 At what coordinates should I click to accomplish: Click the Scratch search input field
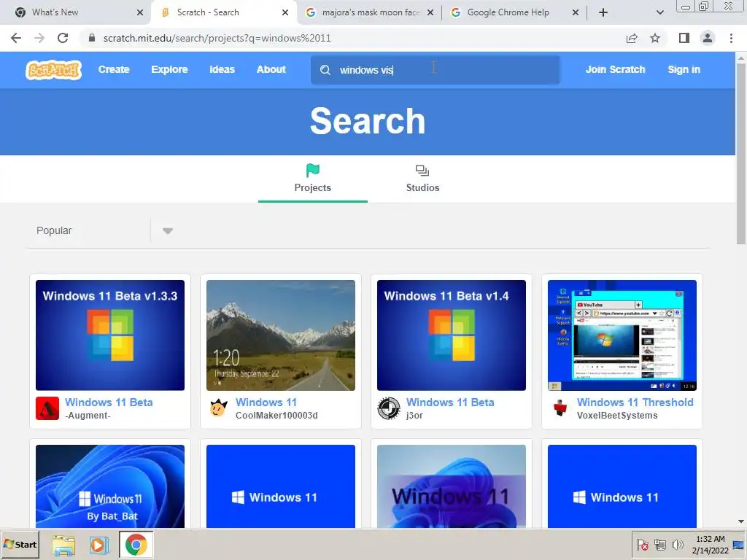click(x=436, y=70)
